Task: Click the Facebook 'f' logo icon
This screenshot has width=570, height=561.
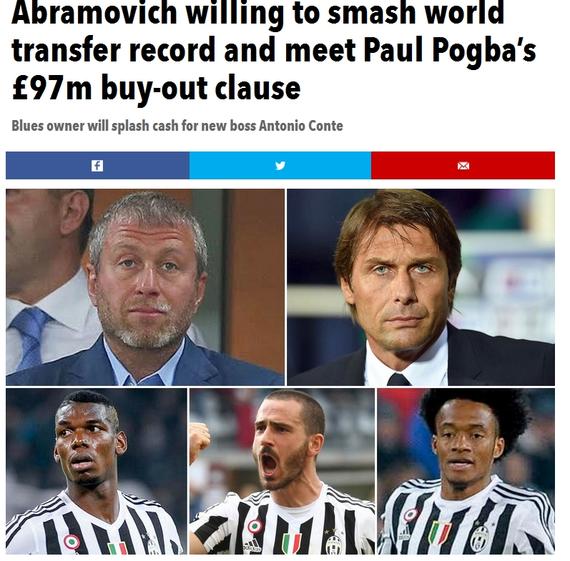Action: click(x=97, y=166)
